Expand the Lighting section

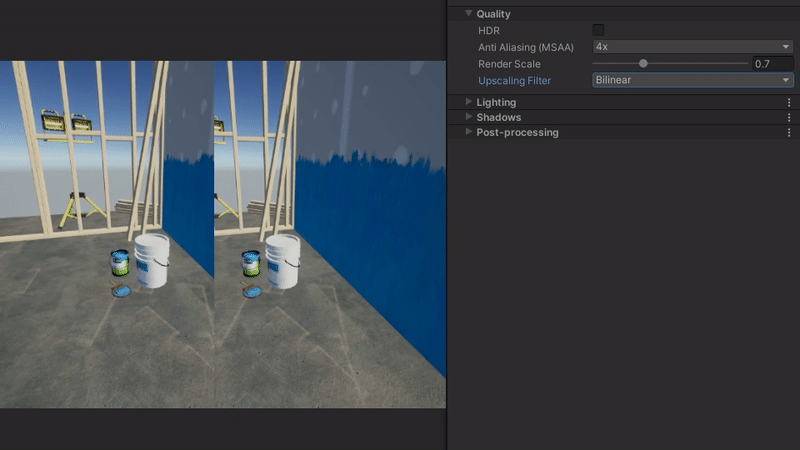tap(468, 102)
